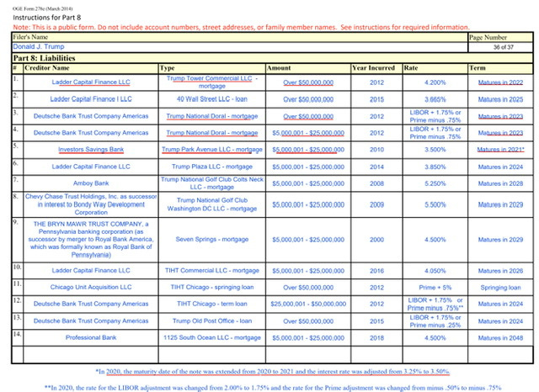The height and width of the screenshot is (392, 539).
Task: Select the 4.050% rate cell
Action: 435,271
